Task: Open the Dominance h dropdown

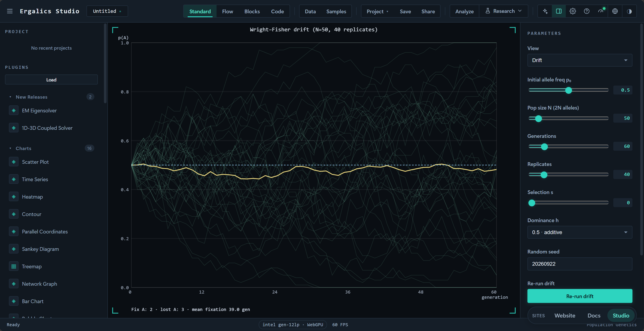Action: tap(580, 232)
